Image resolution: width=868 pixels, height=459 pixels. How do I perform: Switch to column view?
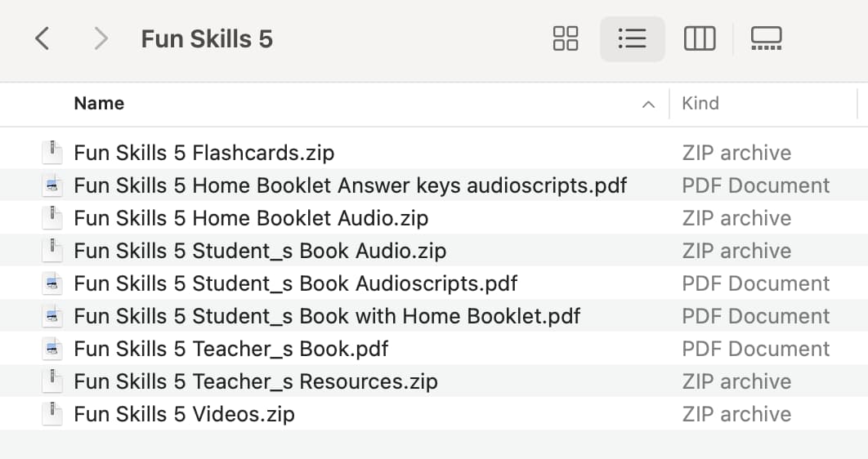coord(699,38)
